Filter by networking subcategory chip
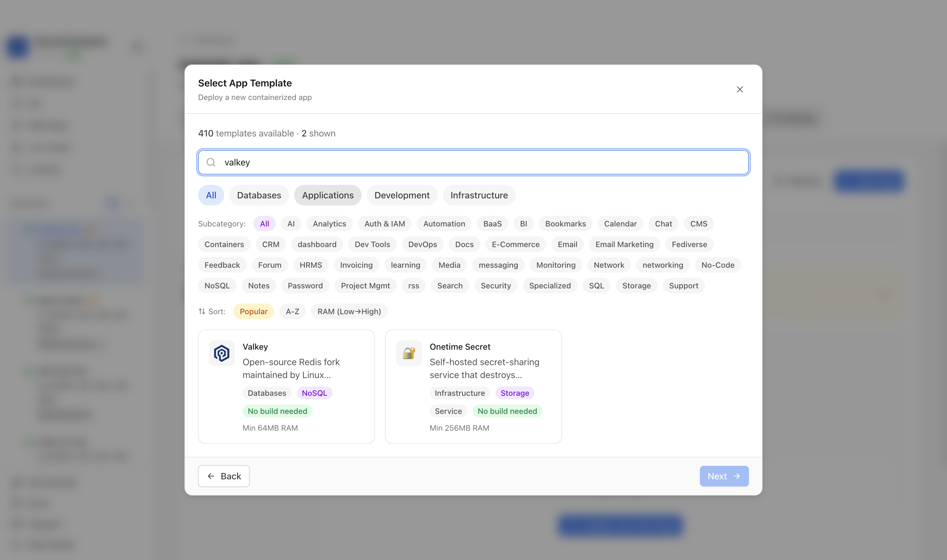This screenshot has height=560, width=947. click(x=663, y=265)
